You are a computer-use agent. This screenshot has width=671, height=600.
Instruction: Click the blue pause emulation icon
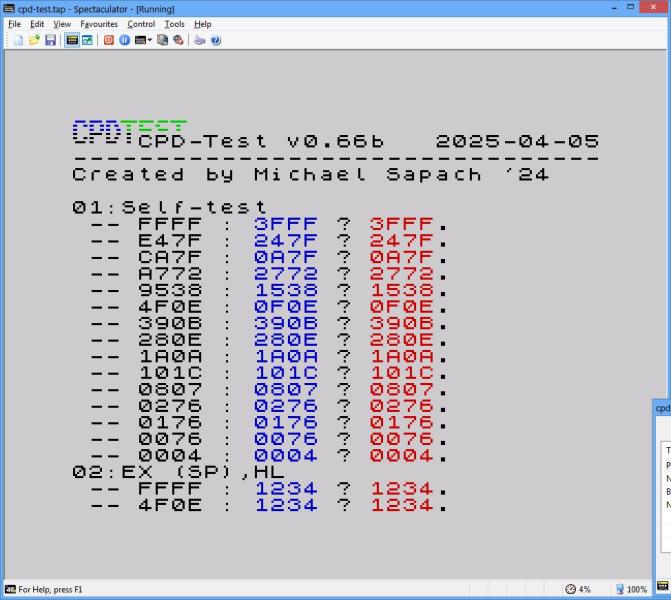pyautogui.click(x=124, y=40)
